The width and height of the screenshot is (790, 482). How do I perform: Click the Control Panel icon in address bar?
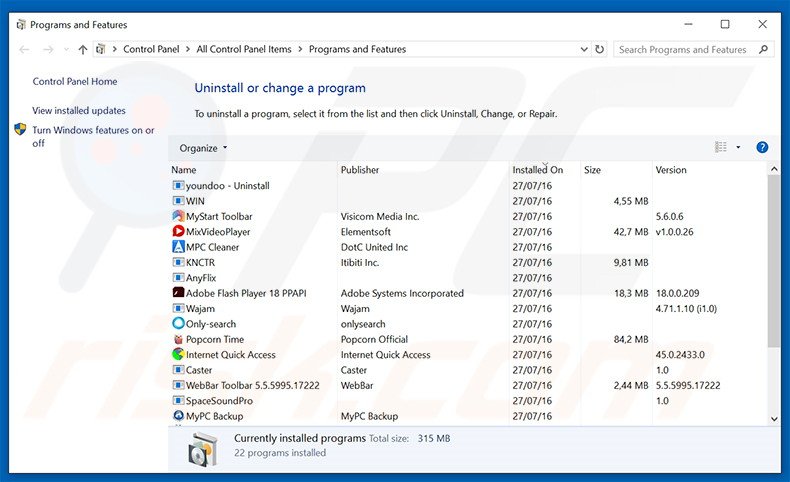(x=101, y=49)
